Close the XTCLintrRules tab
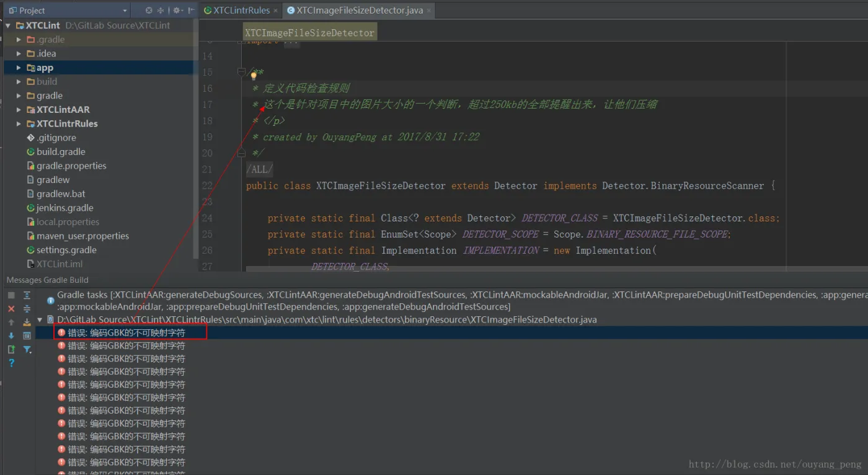This screenshot has width=868, height=475. pyautogui.click(x=276, y=11)
